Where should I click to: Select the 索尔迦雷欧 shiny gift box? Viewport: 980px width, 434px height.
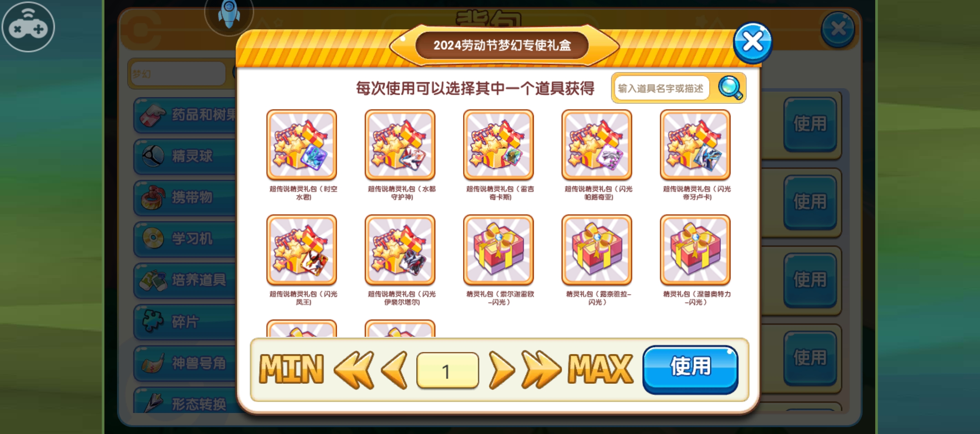498,250
